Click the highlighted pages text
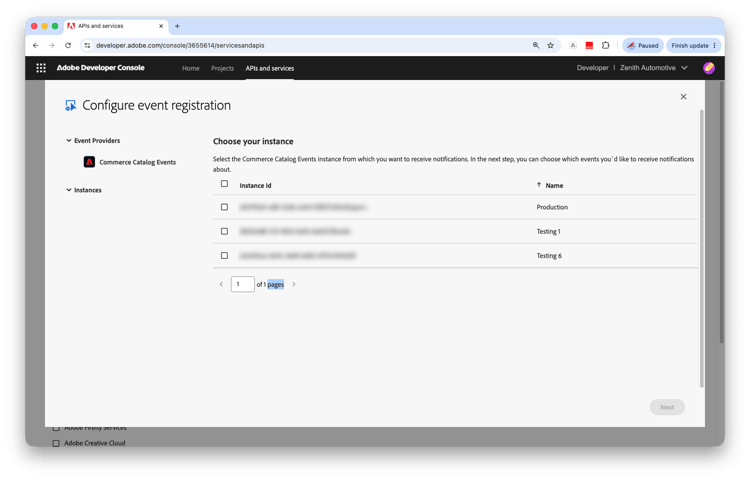The height and width of the screenshot is (480, 750). [276, 284]
